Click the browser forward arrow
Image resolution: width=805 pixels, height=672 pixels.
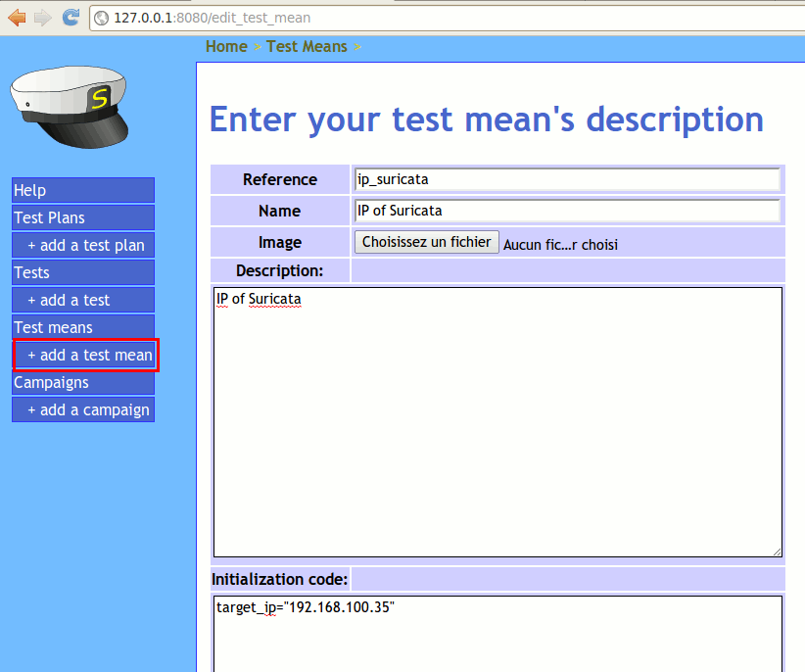pos(42,17)
